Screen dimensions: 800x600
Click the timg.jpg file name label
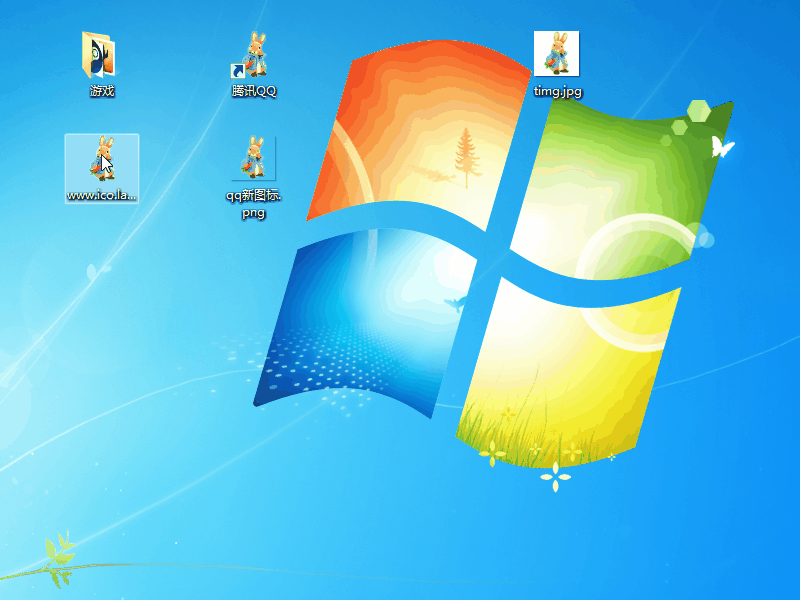coord(558,91)
